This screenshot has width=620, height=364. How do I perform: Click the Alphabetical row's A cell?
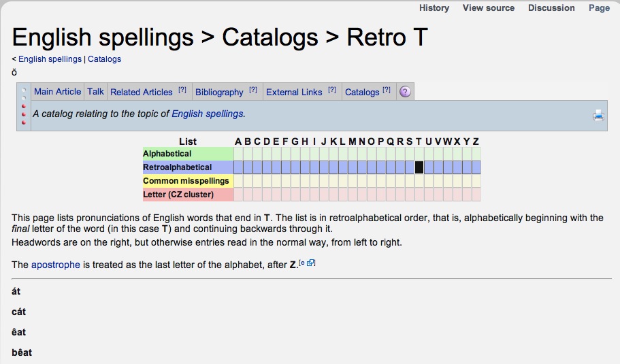[x=238, y=154]
